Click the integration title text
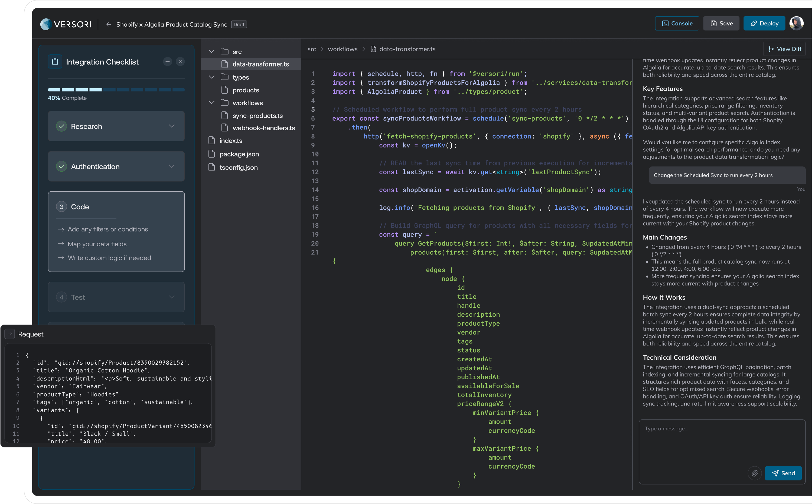Viewport: 812px width, 504px height. [x=171, y=24]
